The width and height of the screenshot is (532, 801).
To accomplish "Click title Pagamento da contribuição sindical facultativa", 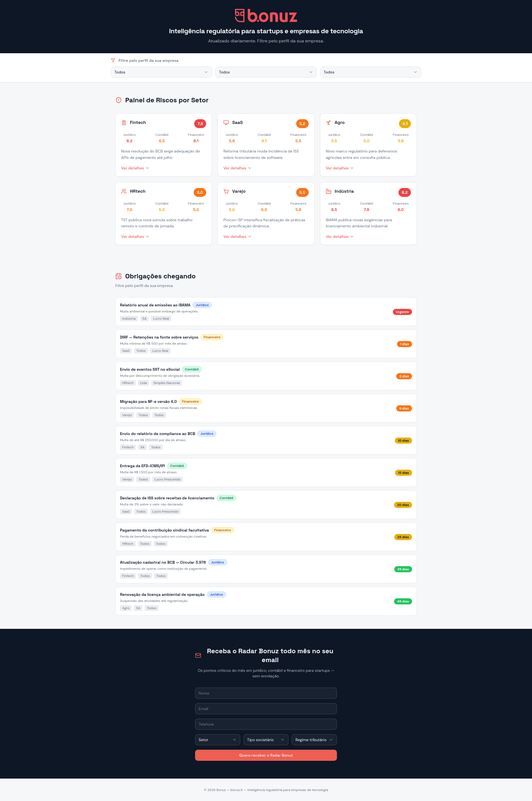I will (164, 530).
